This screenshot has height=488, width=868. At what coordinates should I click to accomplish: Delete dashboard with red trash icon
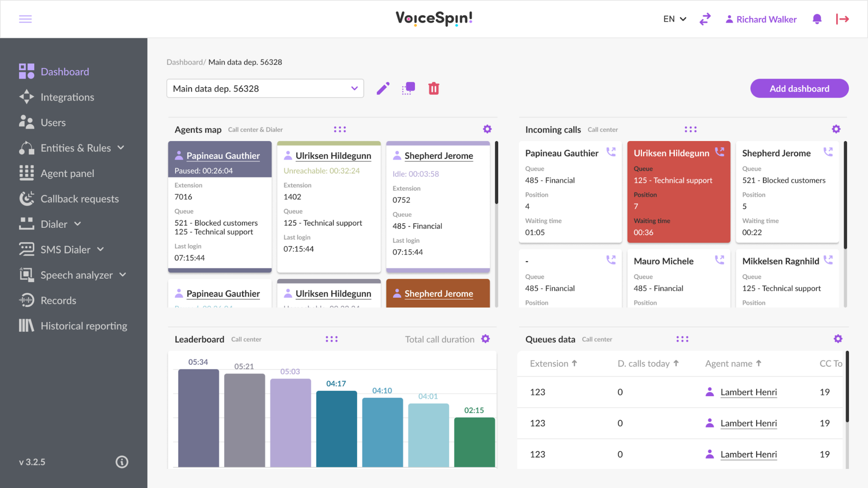click(x=434, y=89)
